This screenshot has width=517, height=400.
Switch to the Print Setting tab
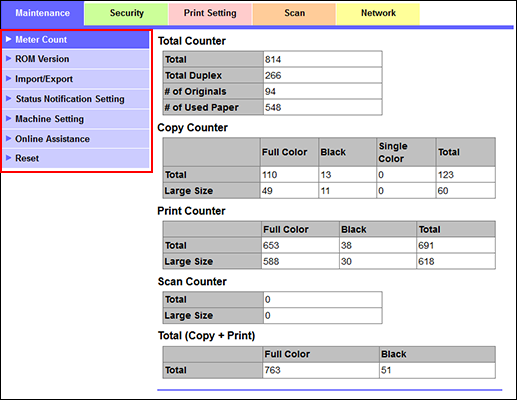click(x=210, y=13)
